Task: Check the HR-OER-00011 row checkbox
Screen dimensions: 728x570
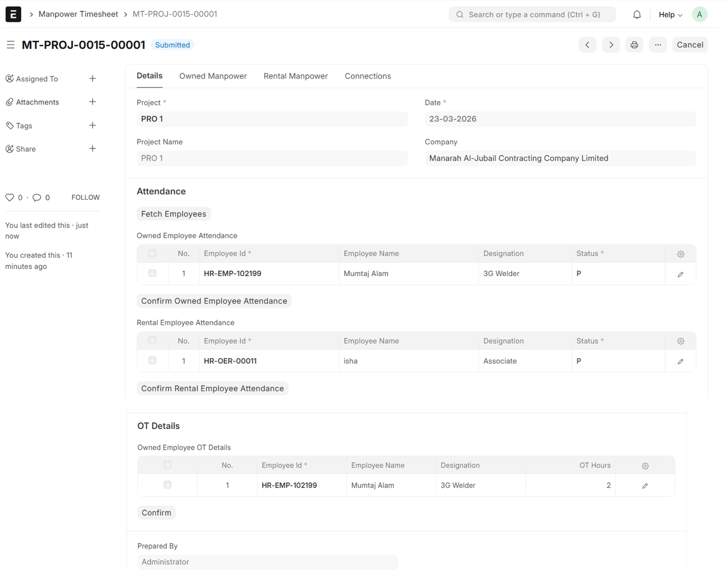Action: coord(152,361)
